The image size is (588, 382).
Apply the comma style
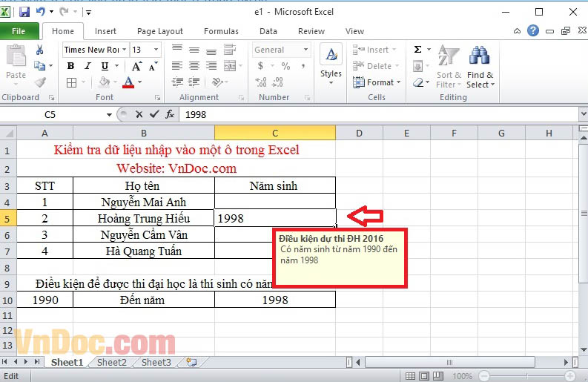coord(303,67)
